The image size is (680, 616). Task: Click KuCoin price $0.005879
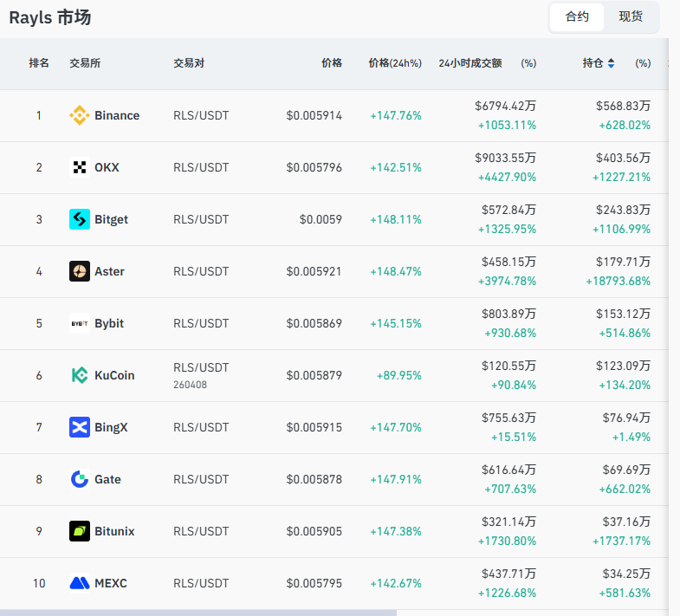[314, 375]
